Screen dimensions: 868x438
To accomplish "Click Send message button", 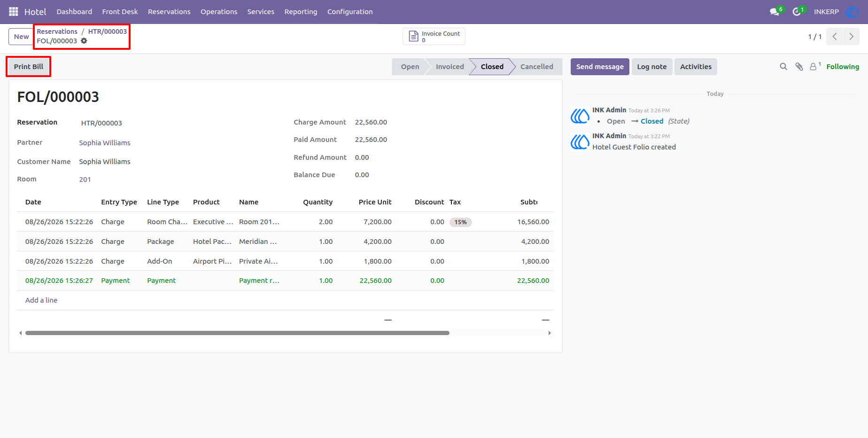I will click(x=600, y=67).
